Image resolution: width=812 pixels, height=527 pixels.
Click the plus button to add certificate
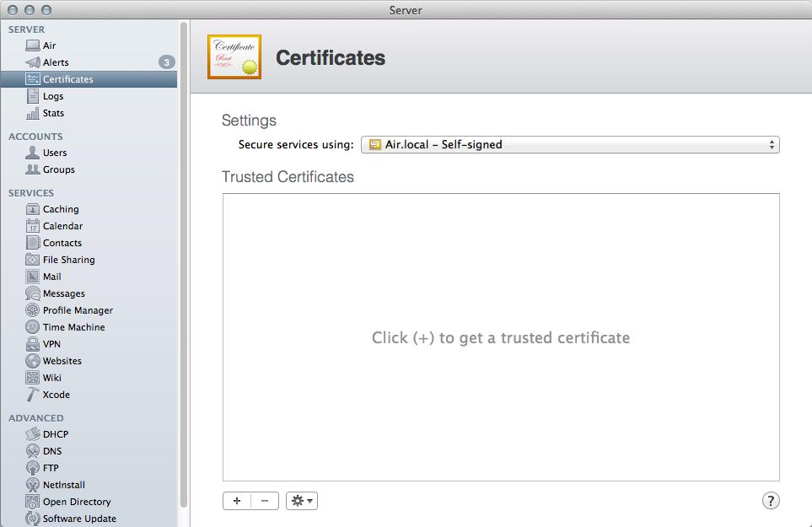coord(237,501)
